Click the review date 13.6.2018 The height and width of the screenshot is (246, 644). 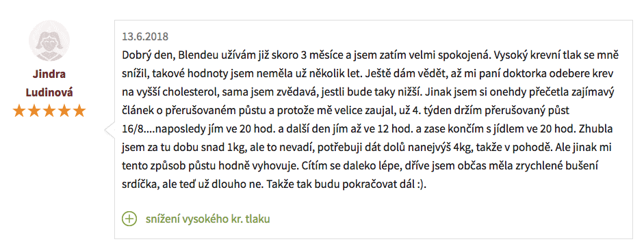click(x=145, y=36)
